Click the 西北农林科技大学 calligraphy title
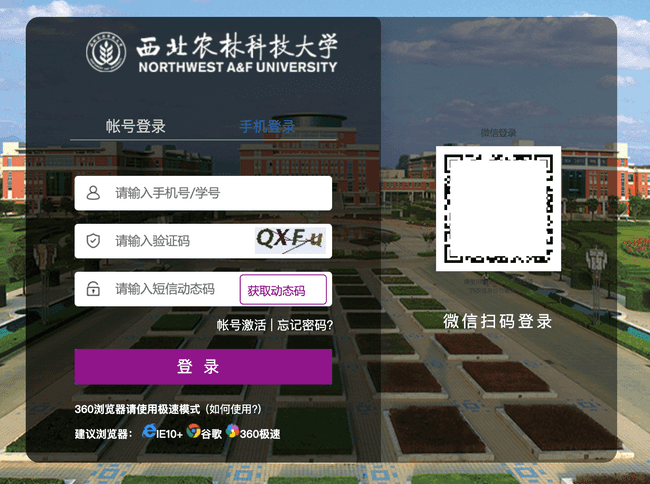 237,46
